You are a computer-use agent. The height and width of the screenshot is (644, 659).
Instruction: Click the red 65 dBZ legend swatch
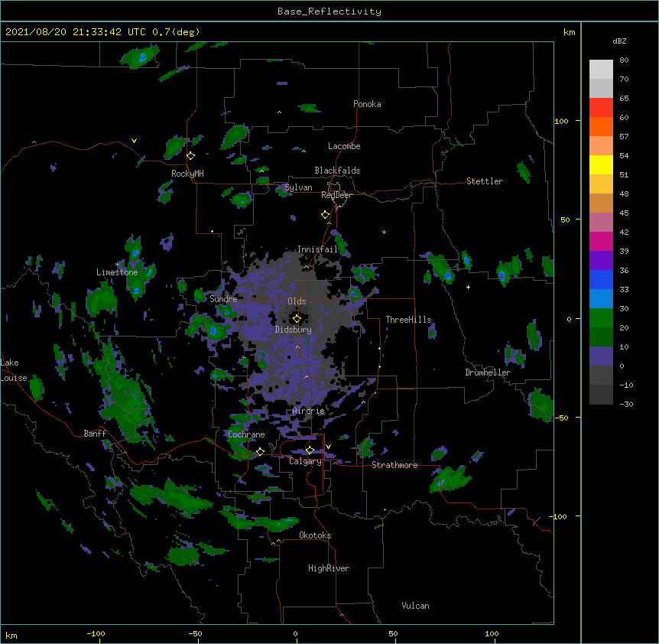click(x=601, y=108)
